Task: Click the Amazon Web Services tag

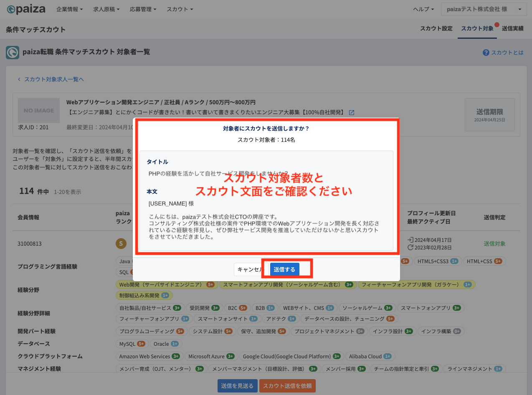Action: pyautogui.click(x=149, y=356)
